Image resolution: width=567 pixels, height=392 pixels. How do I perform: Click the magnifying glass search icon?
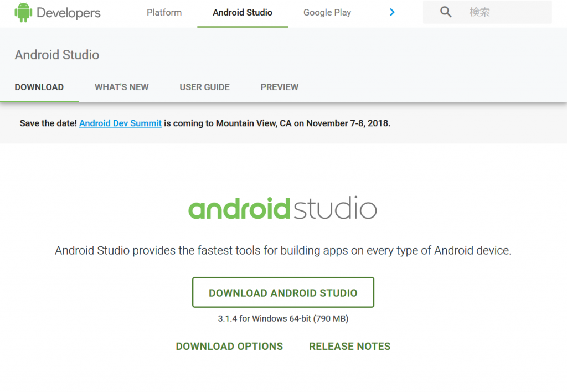click(x=446, y=12)
